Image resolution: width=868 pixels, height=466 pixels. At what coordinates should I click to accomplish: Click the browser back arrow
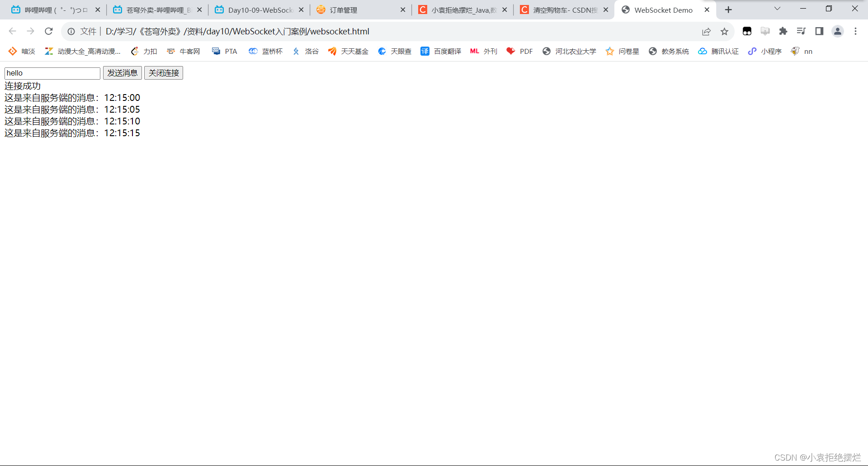coord(12,31)
